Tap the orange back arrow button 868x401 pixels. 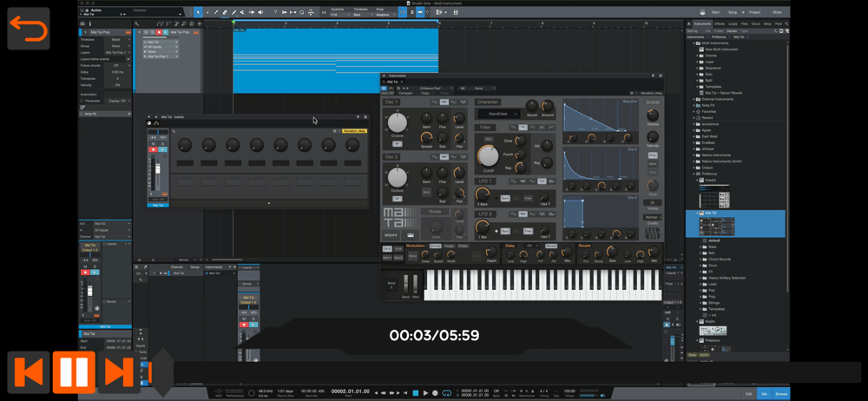coord(29,29)
